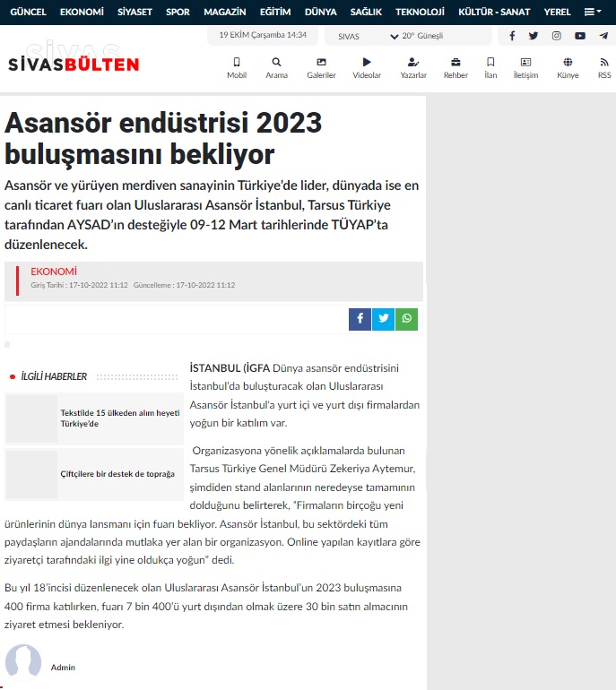Click the date '19 EKİM Çarşamba 14:34'

click(263, 35)
